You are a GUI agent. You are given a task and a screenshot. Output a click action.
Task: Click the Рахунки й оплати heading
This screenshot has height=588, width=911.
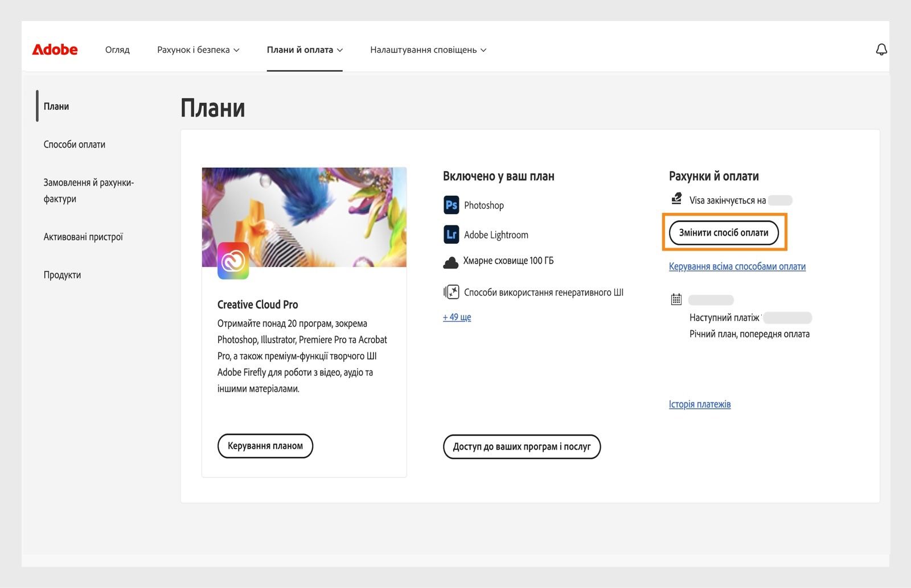click(714, 176)
